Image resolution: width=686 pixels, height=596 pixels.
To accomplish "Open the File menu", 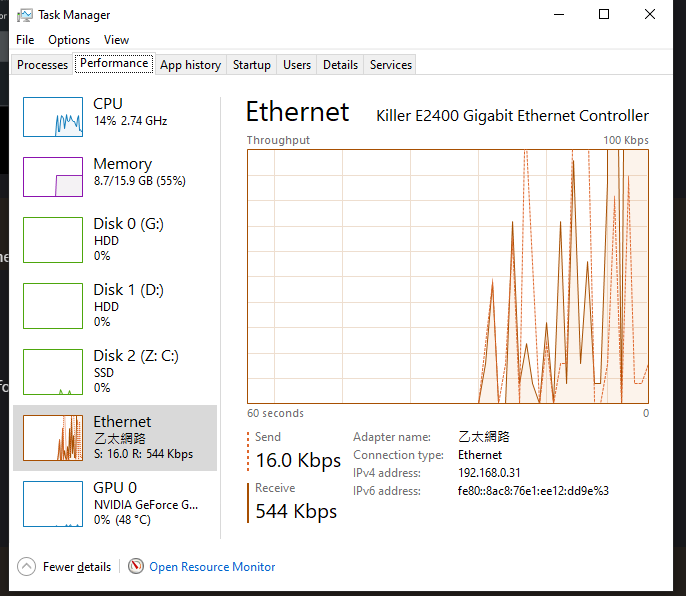I will [25, 40].
